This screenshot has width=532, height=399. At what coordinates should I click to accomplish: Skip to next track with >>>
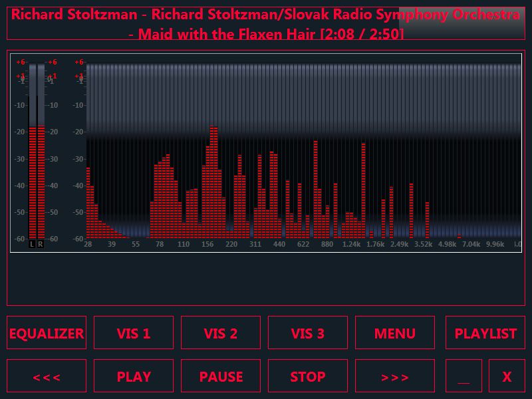(x=395, y=376)
